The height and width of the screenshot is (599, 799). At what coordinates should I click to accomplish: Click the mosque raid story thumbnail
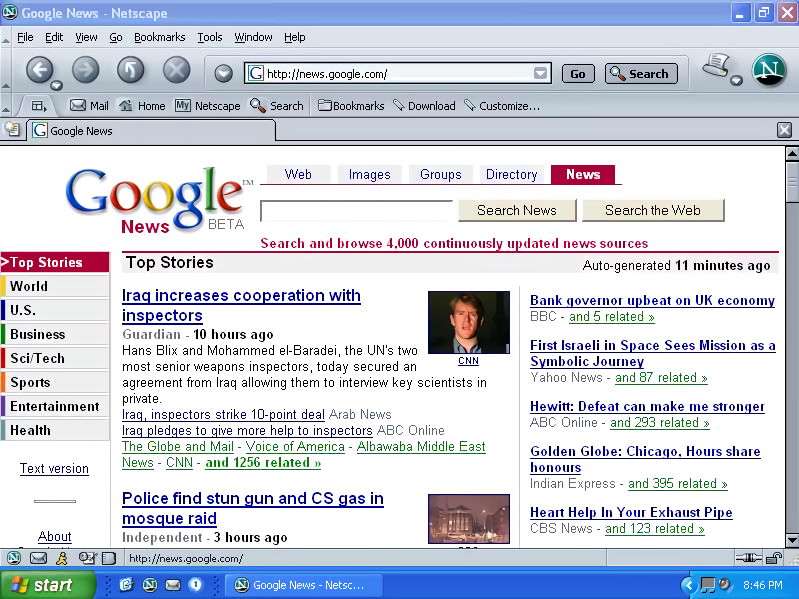tap(469, 519)
